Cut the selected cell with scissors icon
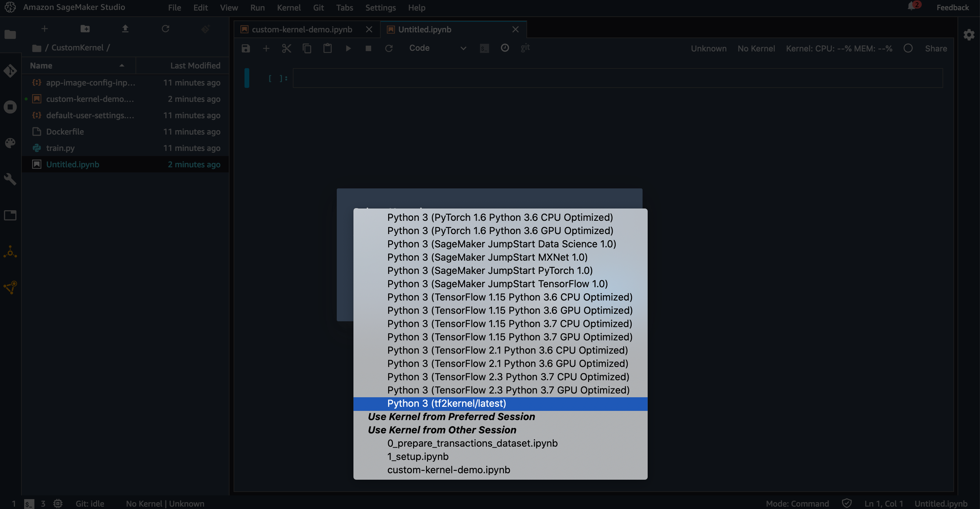The height and width of the screenshot is (509, 980). [286, 48]
